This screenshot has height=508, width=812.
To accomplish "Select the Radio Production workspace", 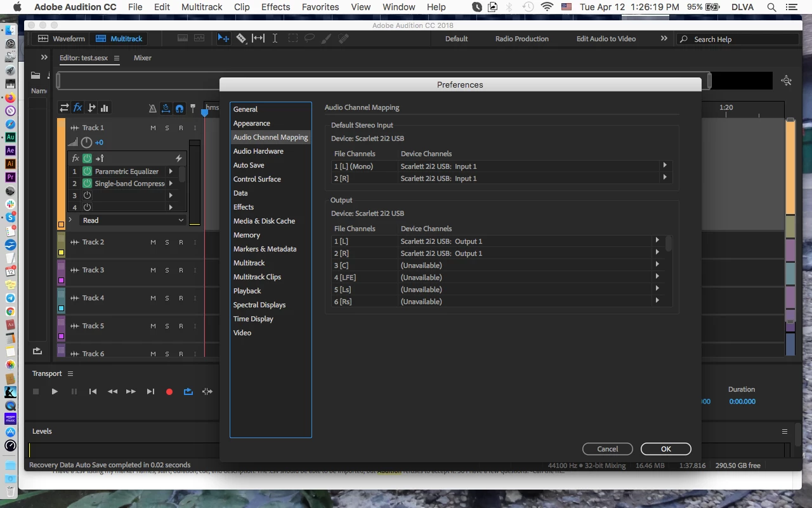I will pos(521,39).
